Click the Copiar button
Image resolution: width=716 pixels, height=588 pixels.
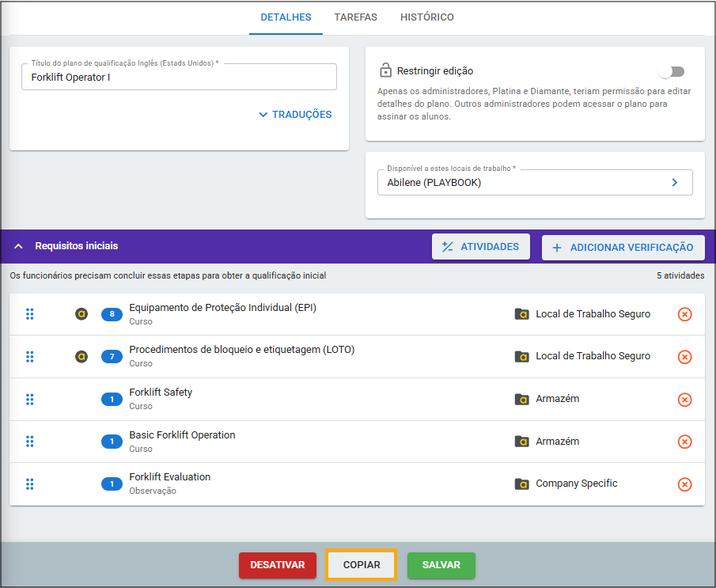[362, 565]
